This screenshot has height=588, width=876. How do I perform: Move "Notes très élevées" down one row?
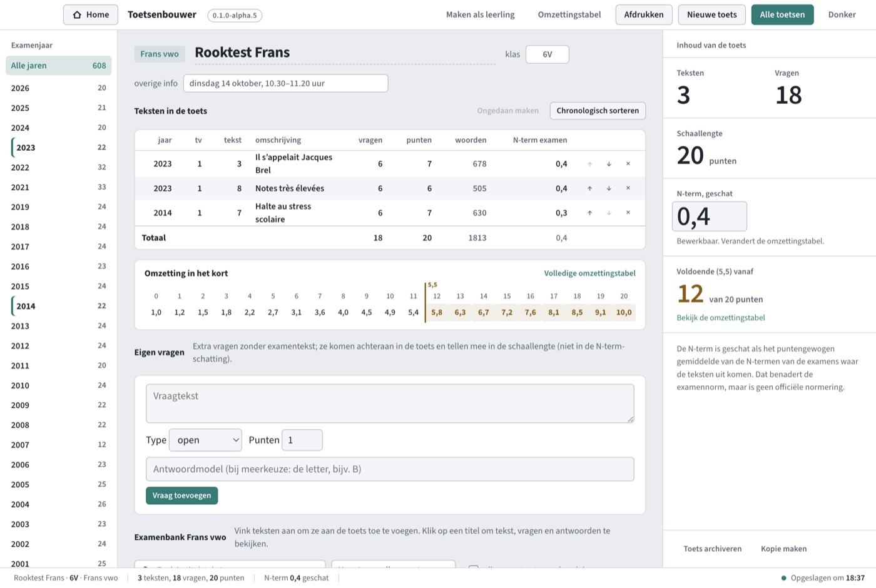click(x=609, y=188)
